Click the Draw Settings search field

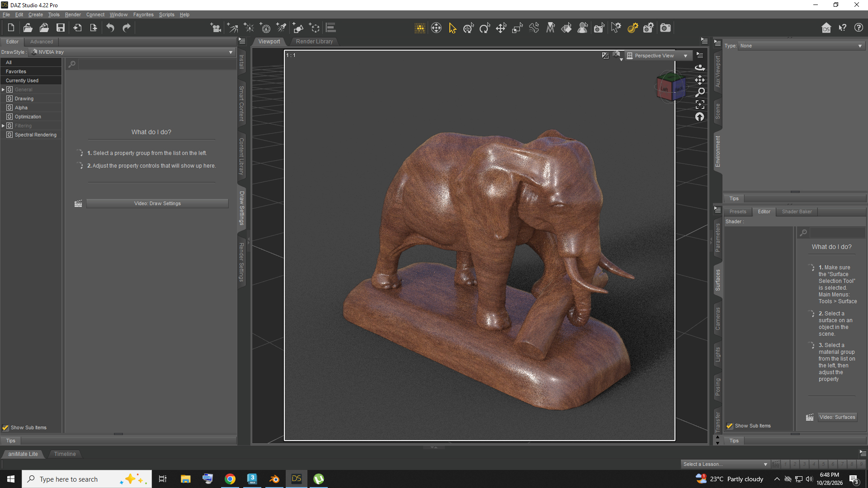pos(156,64)
